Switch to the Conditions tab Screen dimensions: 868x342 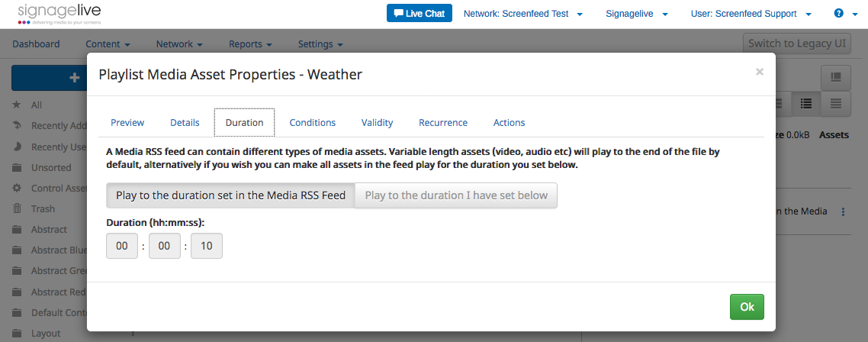click(313, 123)
